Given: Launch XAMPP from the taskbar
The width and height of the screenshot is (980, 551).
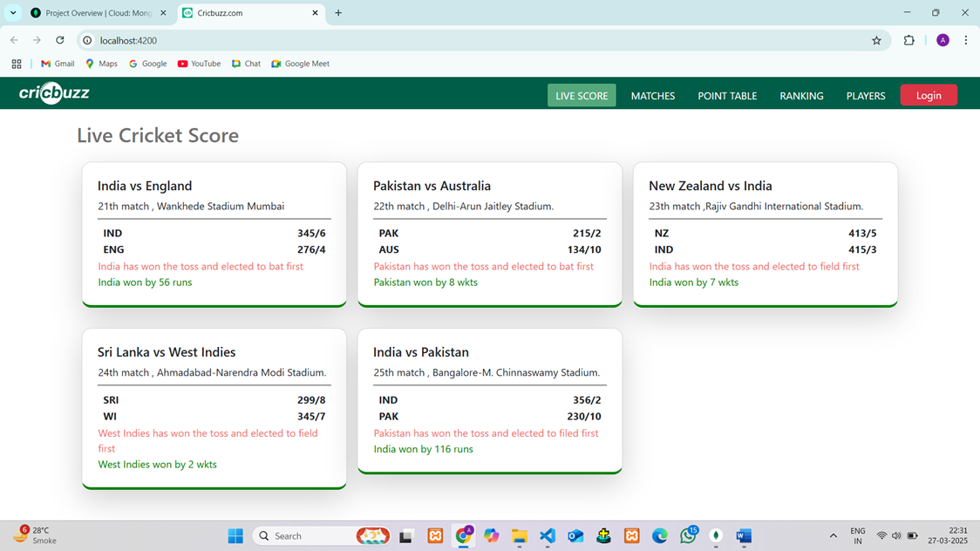Looking at the screenshot, I should point(435,535).
